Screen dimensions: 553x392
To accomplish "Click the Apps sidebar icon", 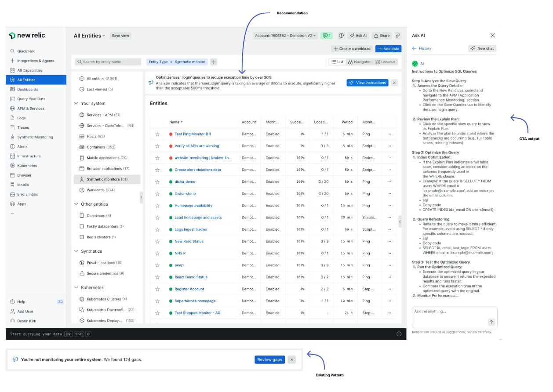I will (12, 204).
